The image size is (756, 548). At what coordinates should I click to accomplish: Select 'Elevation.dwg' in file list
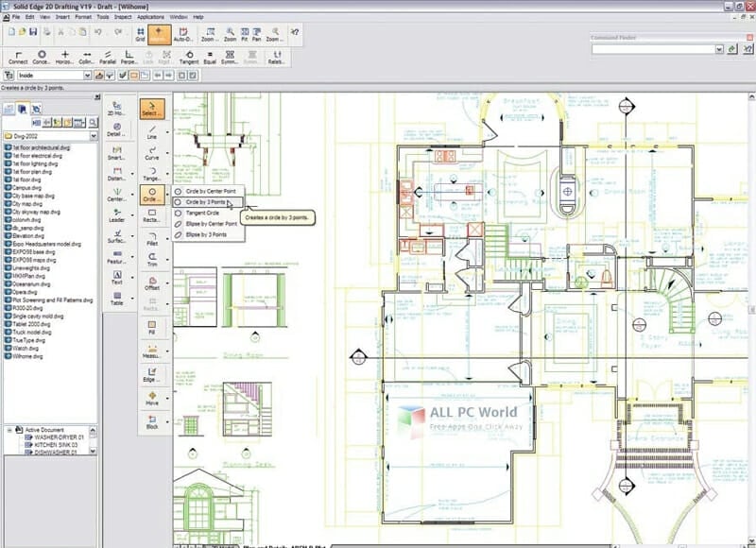25,235
